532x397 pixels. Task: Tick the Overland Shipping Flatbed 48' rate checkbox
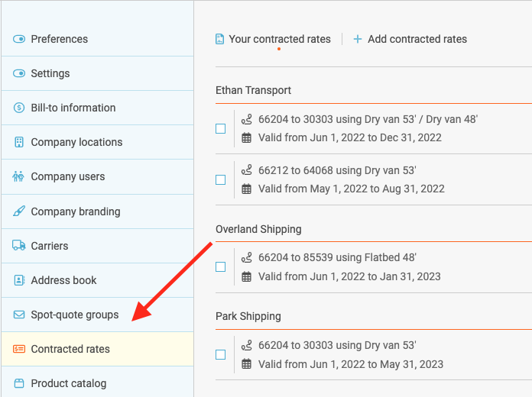[x=221, y=266]
